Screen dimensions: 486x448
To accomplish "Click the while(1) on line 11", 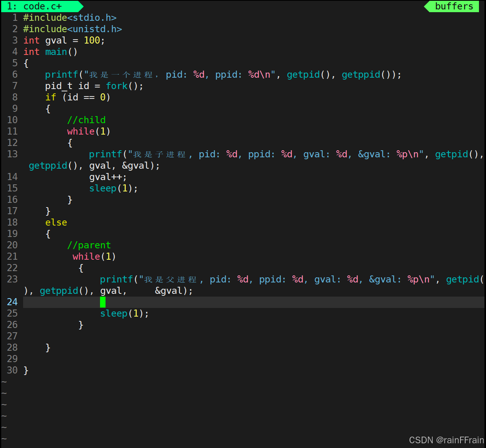I will (89, 131).
